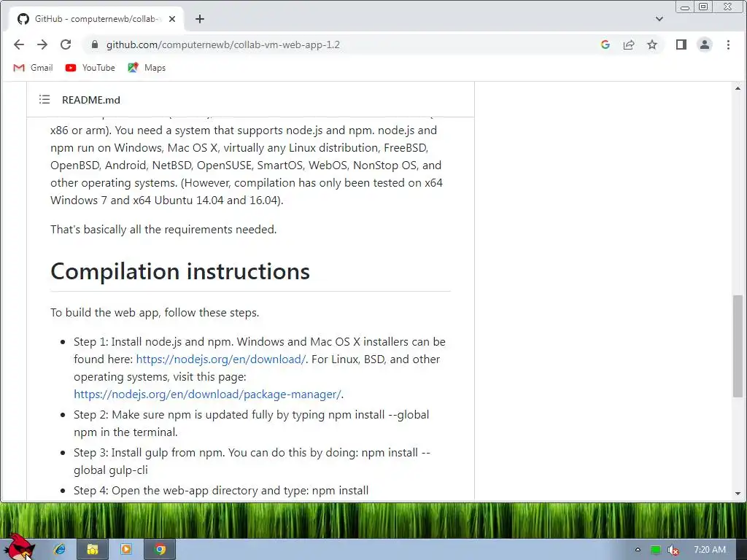Open the YouTube bookmark
This screenshot has height=560, width=747.
(x=90, y=68)
